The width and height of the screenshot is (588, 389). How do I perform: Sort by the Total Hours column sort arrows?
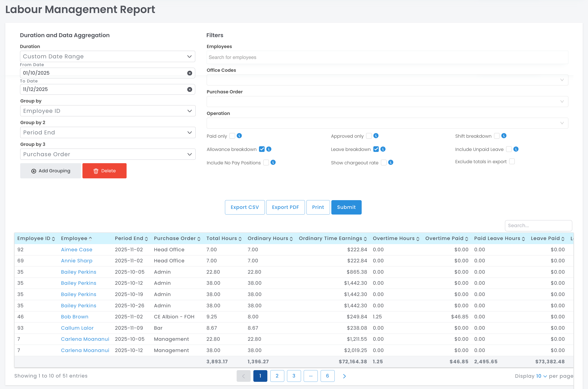coord(240,239)
